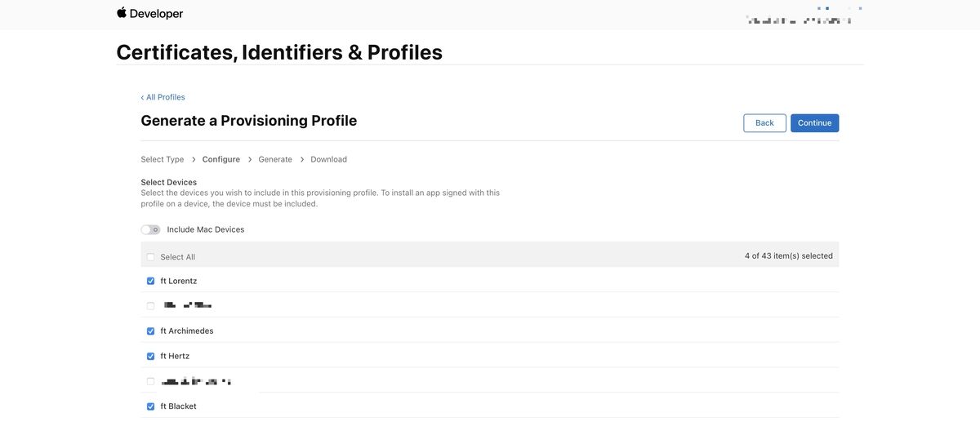Check the blurred device above ft Blacket
This screenshot has width=980, height=435.
150,381
